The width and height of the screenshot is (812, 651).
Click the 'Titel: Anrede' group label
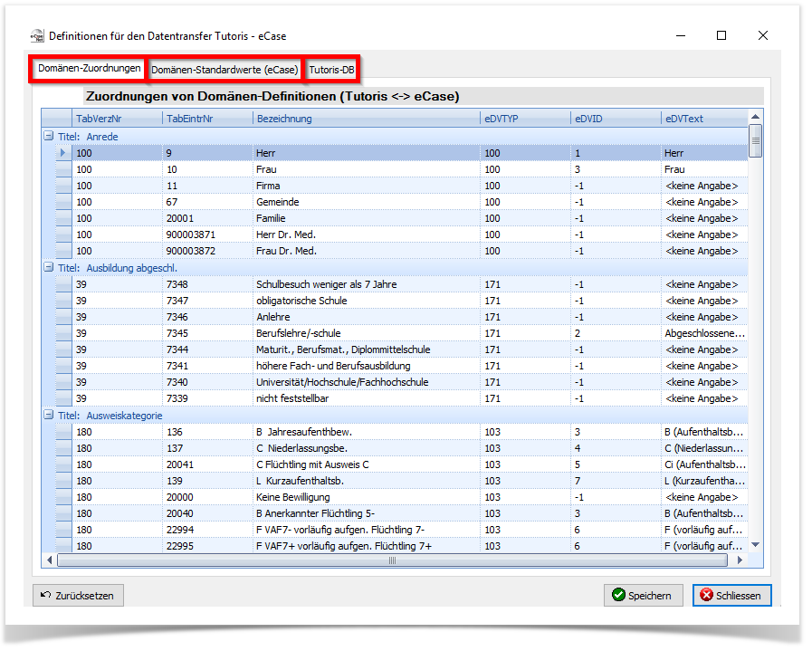click(88, 137)
